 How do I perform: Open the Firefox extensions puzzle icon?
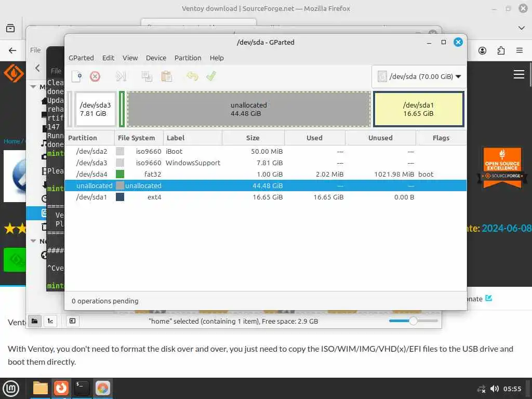click(501, 51)
